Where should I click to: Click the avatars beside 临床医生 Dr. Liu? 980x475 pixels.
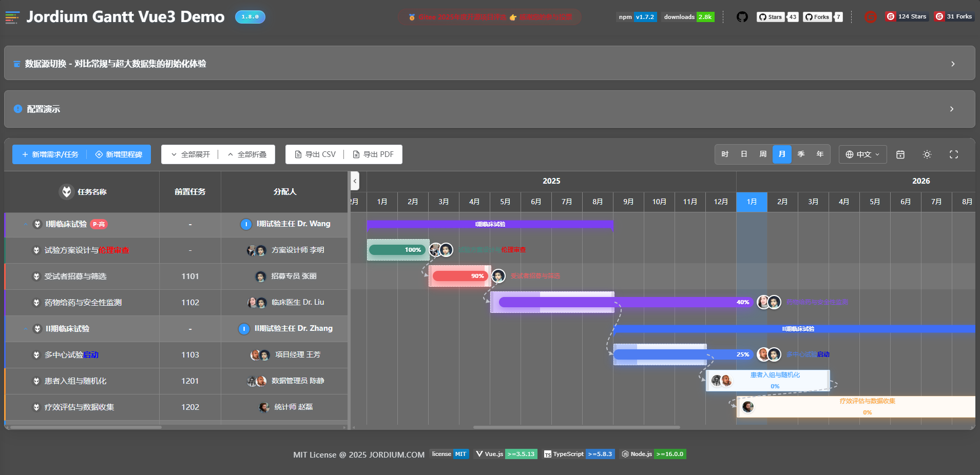pos(257,303)
